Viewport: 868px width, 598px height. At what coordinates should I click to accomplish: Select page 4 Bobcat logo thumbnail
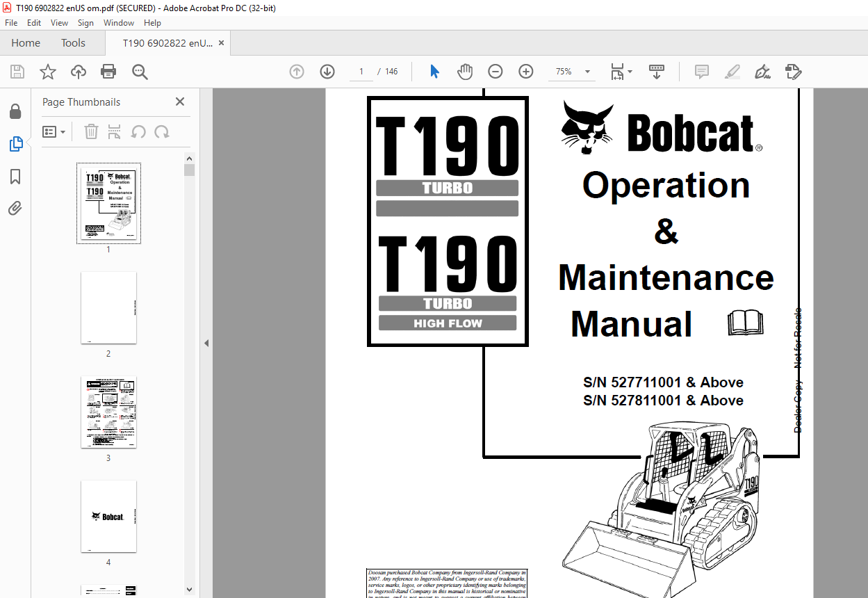click(x=108, y=516)
